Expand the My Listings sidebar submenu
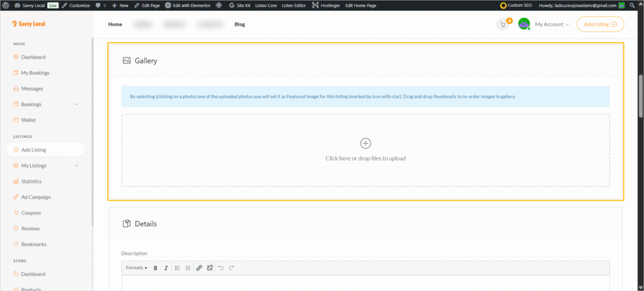644x291 pixels. (77, 166)
